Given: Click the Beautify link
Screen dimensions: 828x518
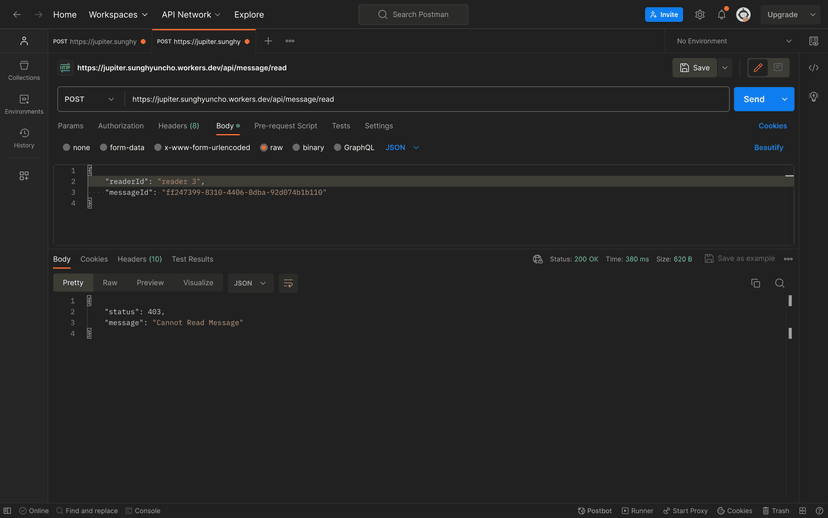Looking at the screenshot, I should [768, 148].
